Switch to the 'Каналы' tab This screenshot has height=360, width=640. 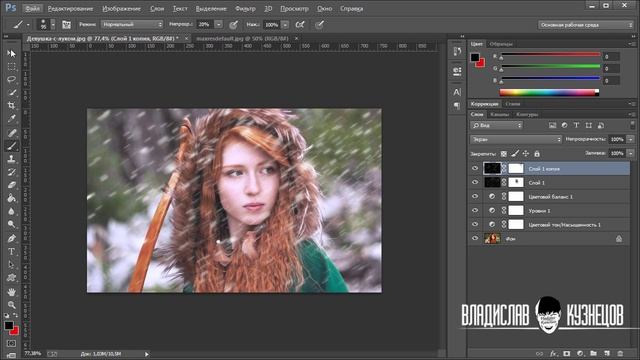pyautogui.click(x=499, y=115)
